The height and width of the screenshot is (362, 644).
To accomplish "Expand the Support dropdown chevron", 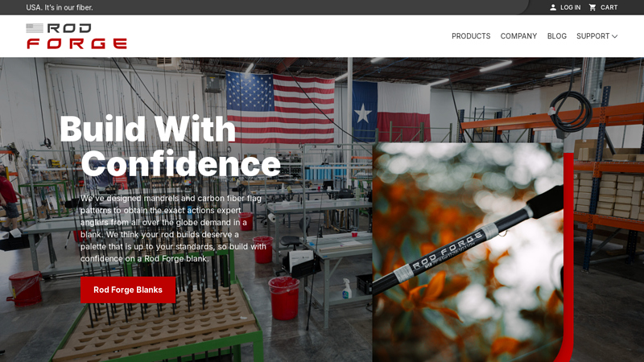I will click(x=614, y=36).
